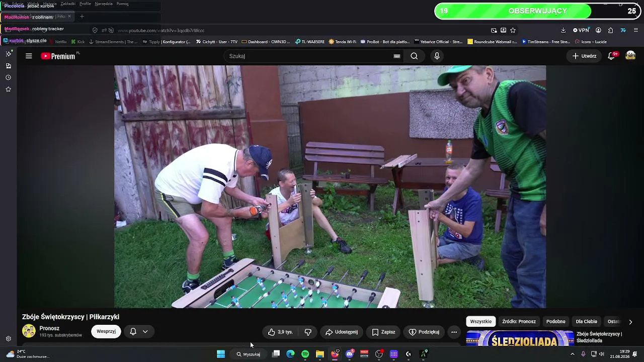Open a new browser tab

pos(82,17)
